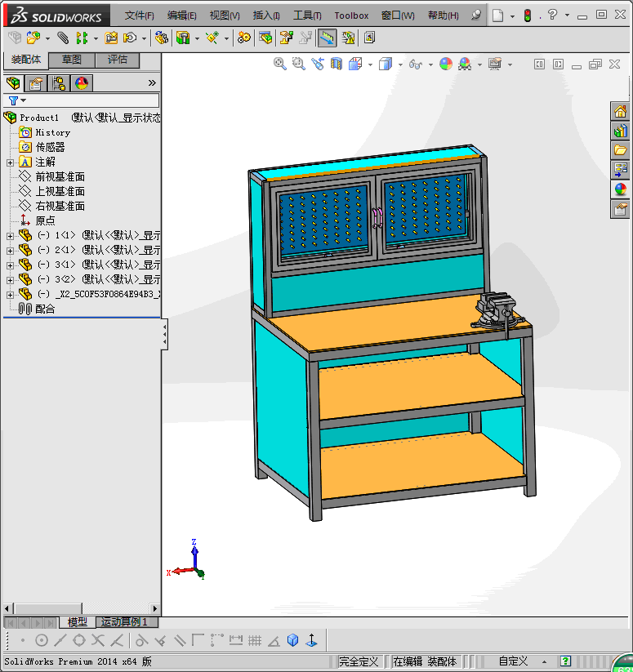Click the Rebuild traffic light icon
This screenshot has width=633, height=672.
click(527, 16)
